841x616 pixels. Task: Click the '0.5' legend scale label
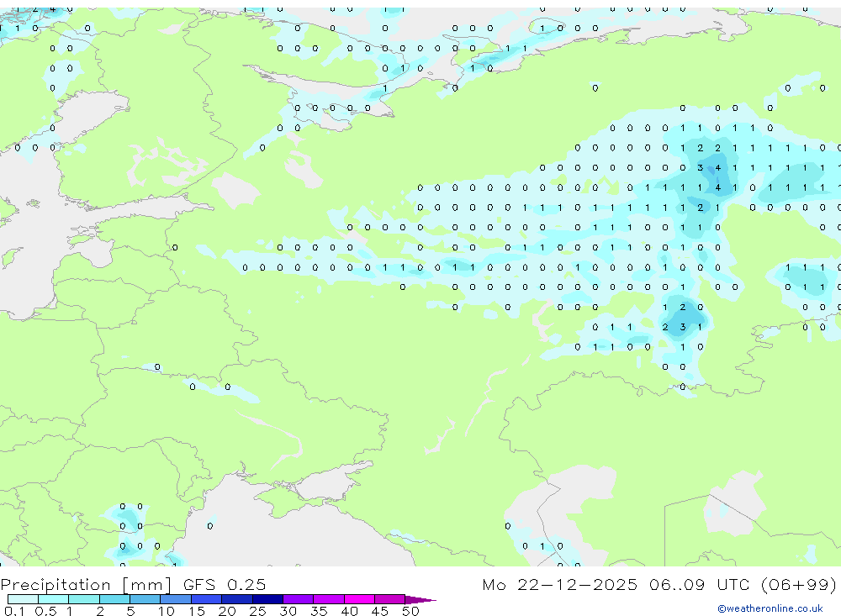[x=45, y=611]
